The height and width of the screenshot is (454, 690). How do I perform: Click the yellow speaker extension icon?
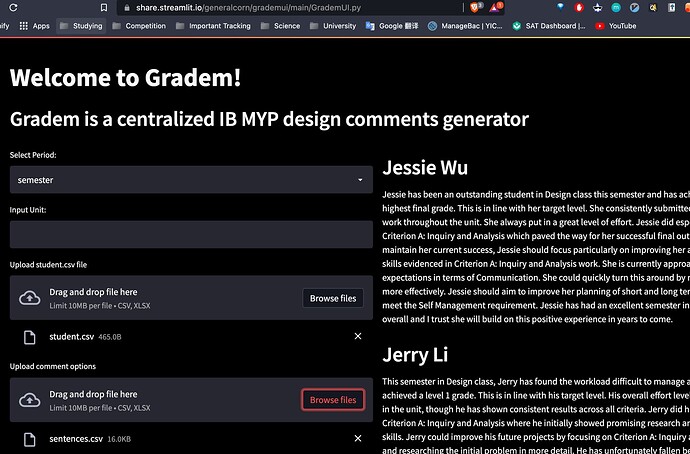(x=653, y=7)
